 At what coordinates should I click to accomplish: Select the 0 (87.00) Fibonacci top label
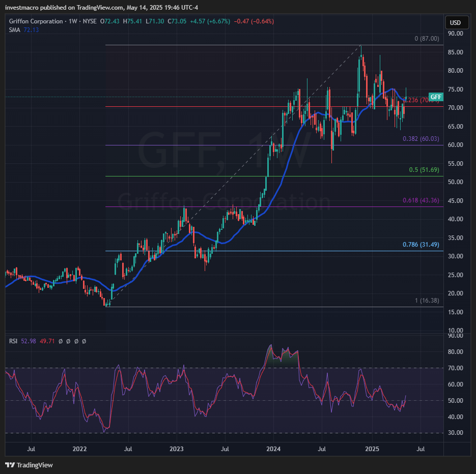[x=426, y=39]
